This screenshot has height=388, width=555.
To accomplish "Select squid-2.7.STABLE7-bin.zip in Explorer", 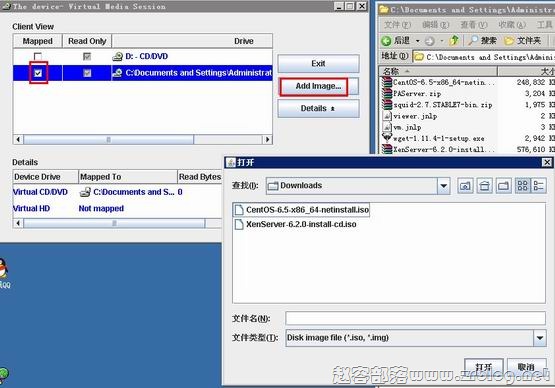I will pyautogui.click(x=437, y=105).
